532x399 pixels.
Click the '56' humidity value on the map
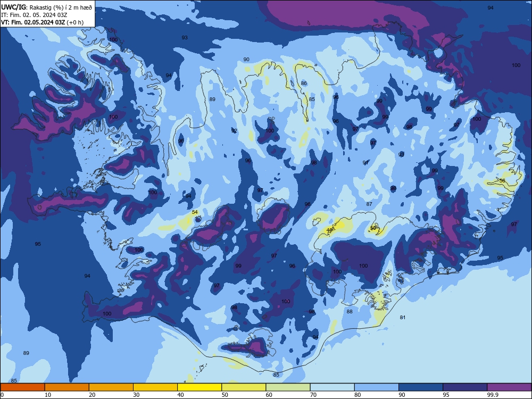[502, 181]
